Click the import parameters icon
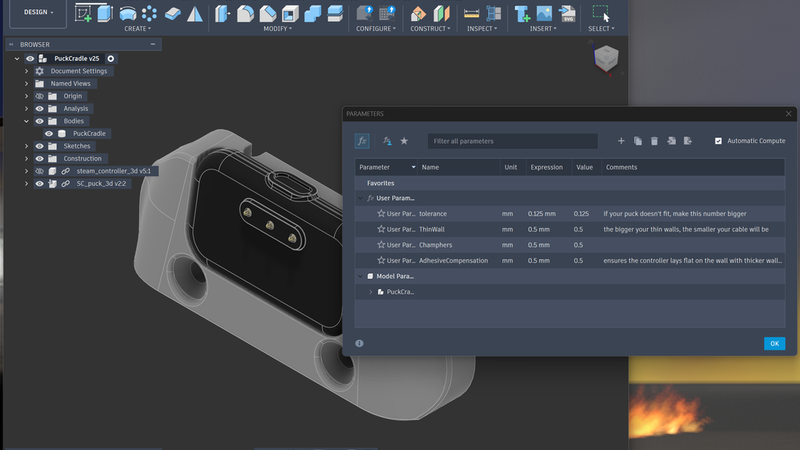Image resolution: width=800 pixels, height=450 pixels. pos(671,141)
